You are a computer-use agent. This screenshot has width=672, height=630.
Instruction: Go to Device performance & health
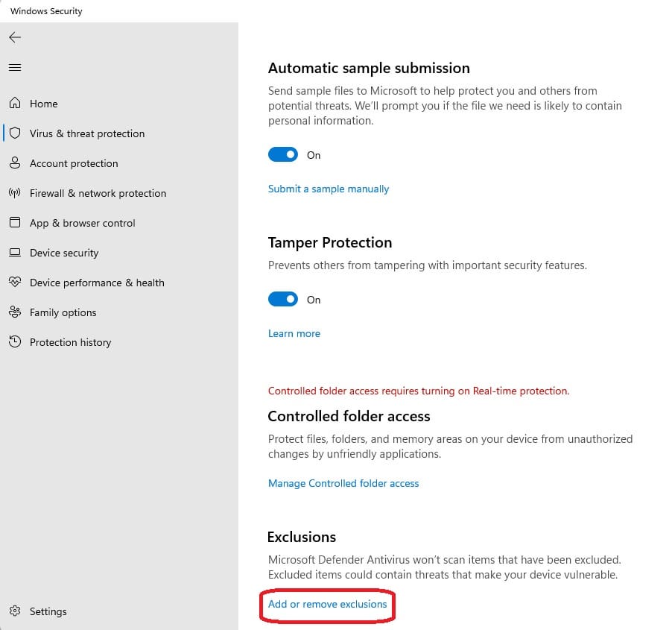pos(97,283)
